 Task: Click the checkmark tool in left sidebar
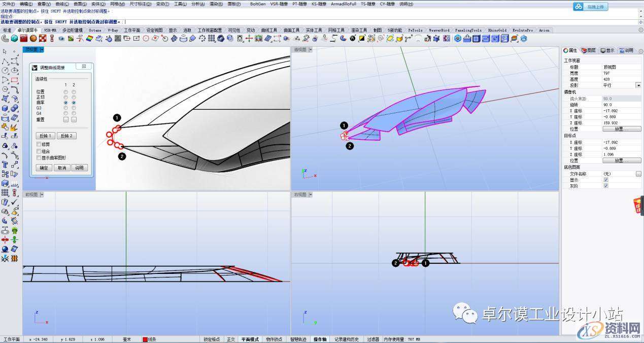click(x=14, y=202)
